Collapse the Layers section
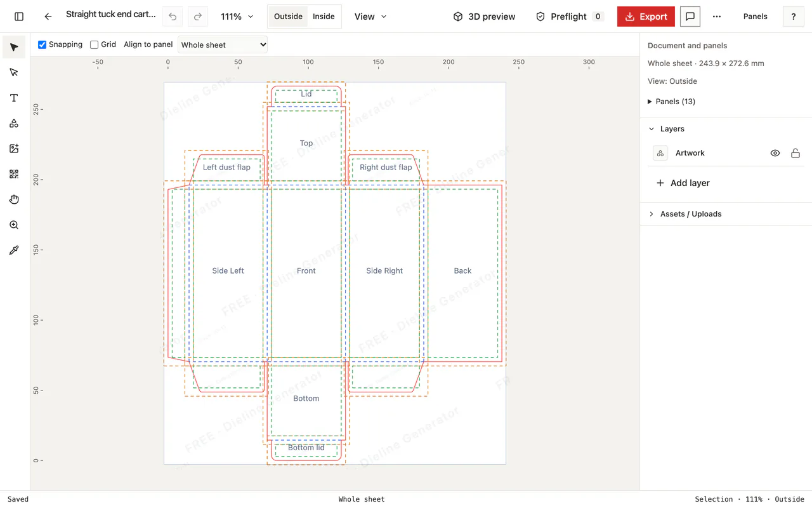812x508 pixels. click(x=666, y=129)
